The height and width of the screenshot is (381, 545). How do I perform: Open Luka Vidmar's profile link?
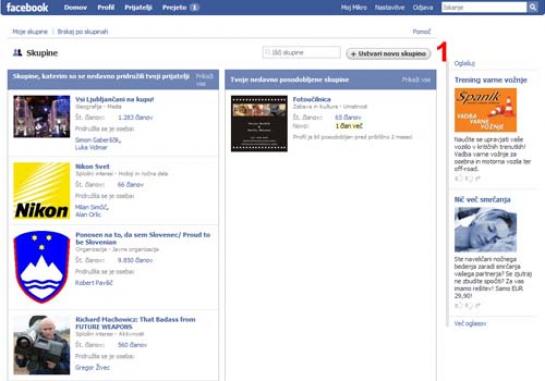pos(91,147)
